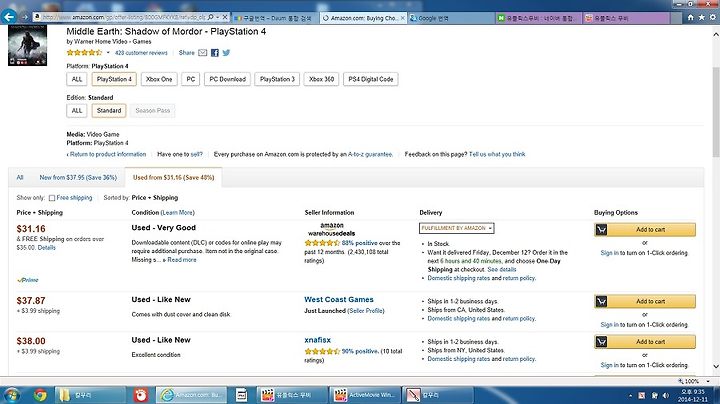Select the ALL edition option

(x=77, y=111)
